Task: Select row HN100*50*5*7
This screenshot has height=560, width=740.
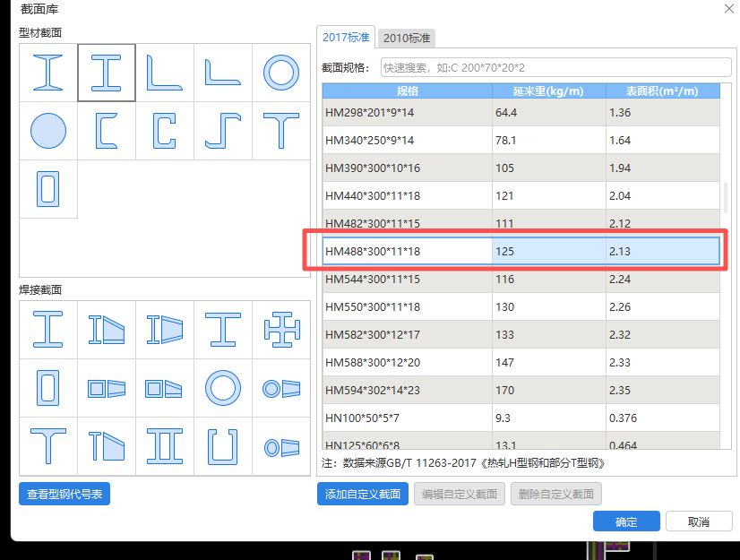Action: click(521, 418)
